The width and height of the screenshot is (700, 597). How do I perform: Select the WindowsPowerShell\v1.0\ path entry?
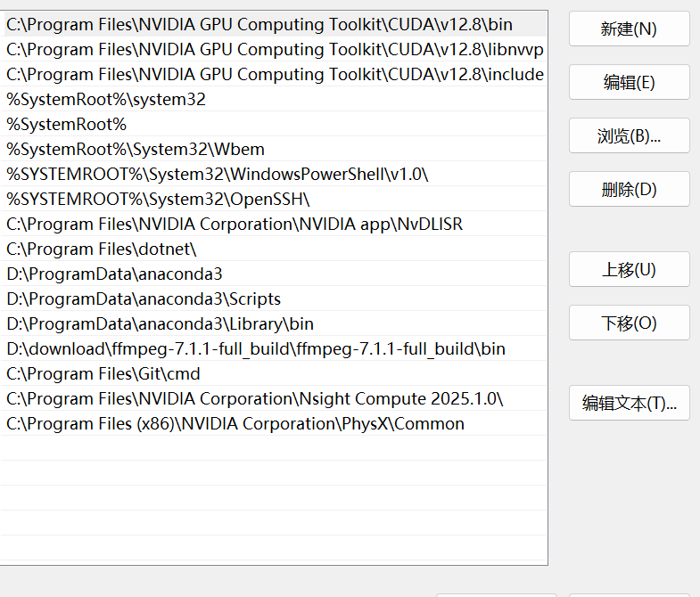coord(274,174)
